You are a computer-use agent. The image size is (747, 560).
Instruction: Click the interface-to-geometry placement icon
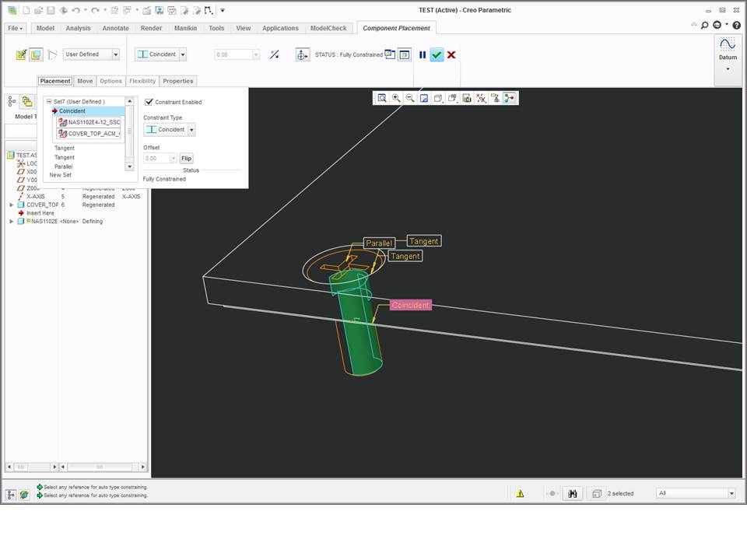pos(21,54)
